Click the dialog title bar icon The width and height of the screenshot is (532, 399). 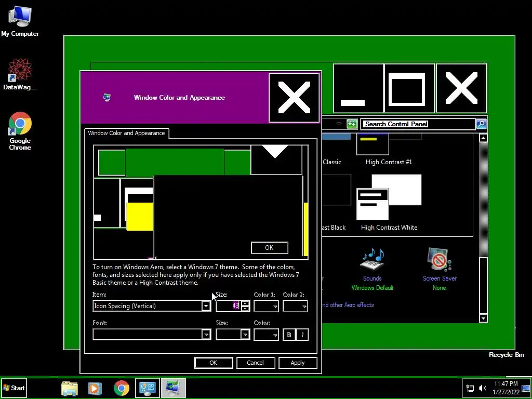[x=107, y=98]
